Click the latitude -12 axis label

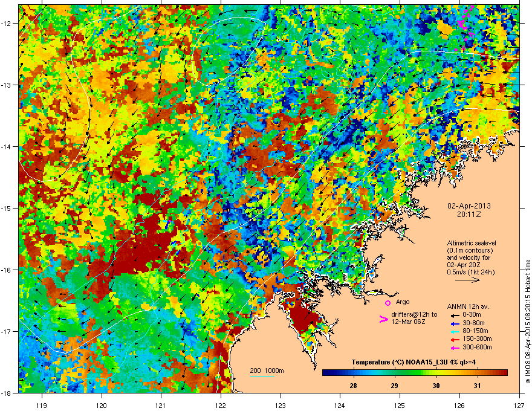(7, 23)
